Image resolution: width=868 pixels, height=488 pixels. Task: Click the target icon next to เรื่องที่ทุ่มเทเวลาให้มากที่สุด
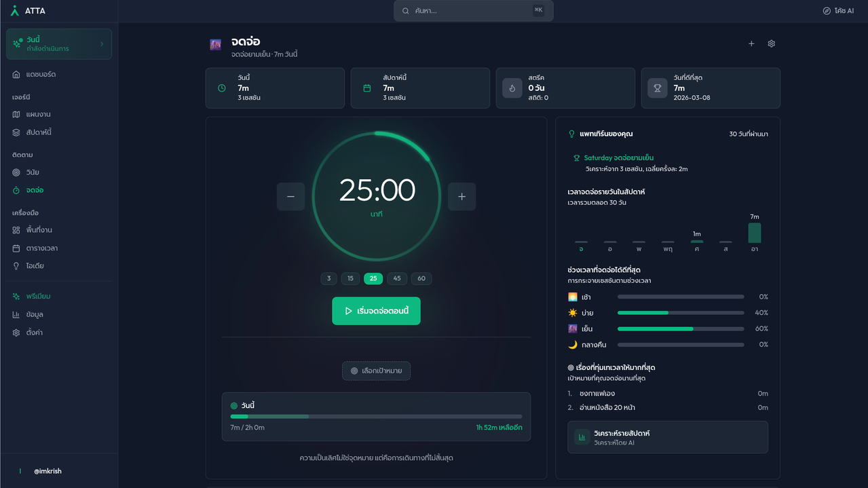571,368
